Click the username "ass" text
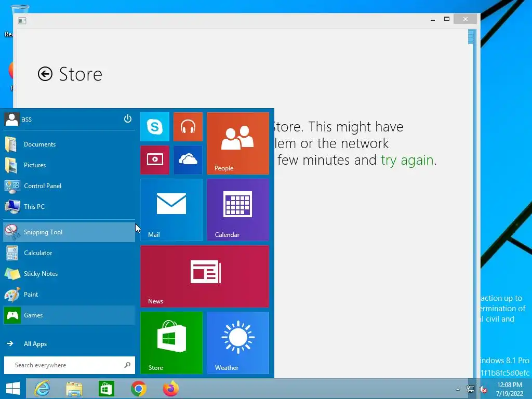This screenshot has width=532, height=399. pos(26,119)
